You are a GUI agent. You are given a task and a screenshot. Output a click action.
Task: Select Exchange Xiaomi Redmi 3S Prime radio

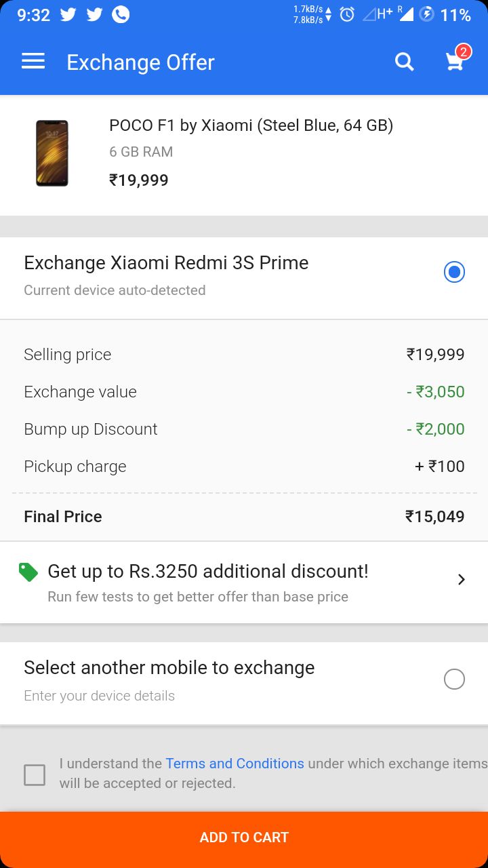tap(454, 272)
